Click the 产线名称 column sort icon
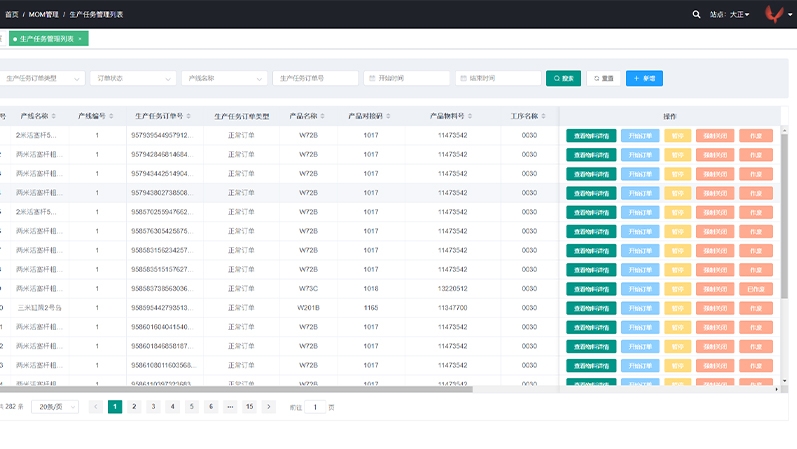Screen dimensions: 797x449 (x=54, y=116)
